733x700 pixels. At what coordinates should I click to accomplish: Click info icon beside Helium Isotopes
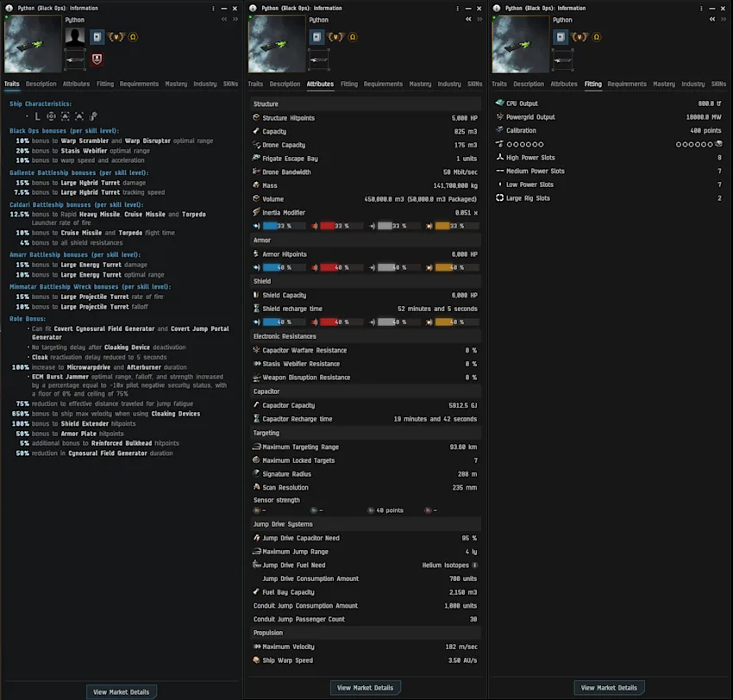[475, 565]
